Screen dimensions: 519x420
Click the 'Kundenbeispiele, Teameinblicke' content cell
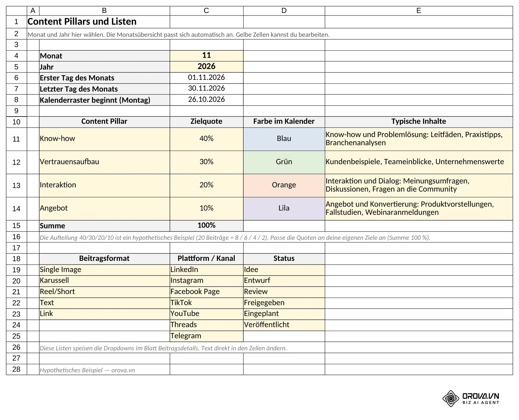pos(419,162)
